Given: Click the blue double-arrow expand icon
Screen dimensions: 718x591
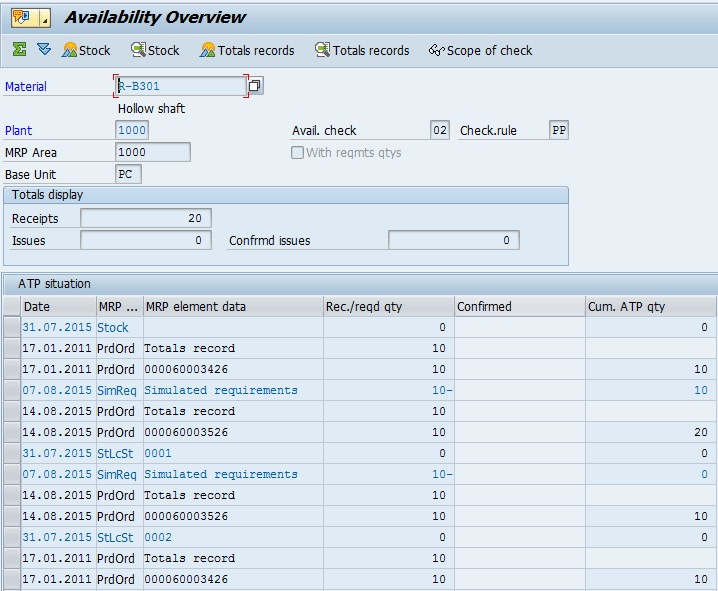Looking at the screenshot, I should [44, 49].
